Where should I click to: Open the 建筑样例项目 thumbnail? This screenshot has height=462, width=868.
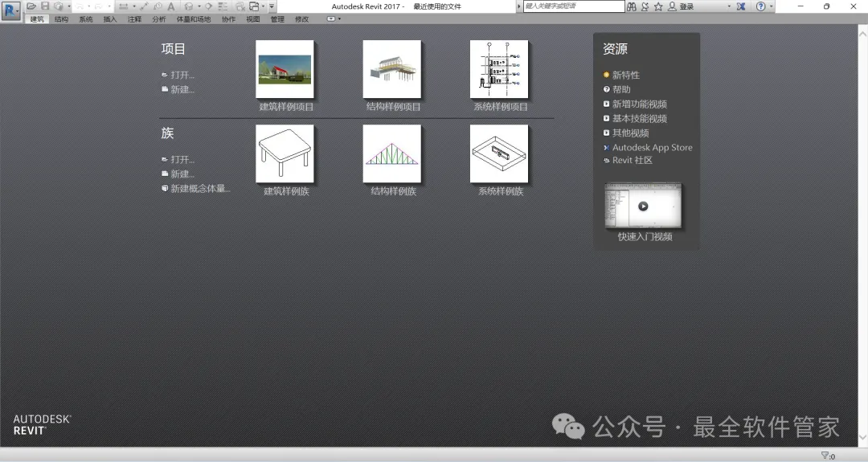[x=285, y=69]
